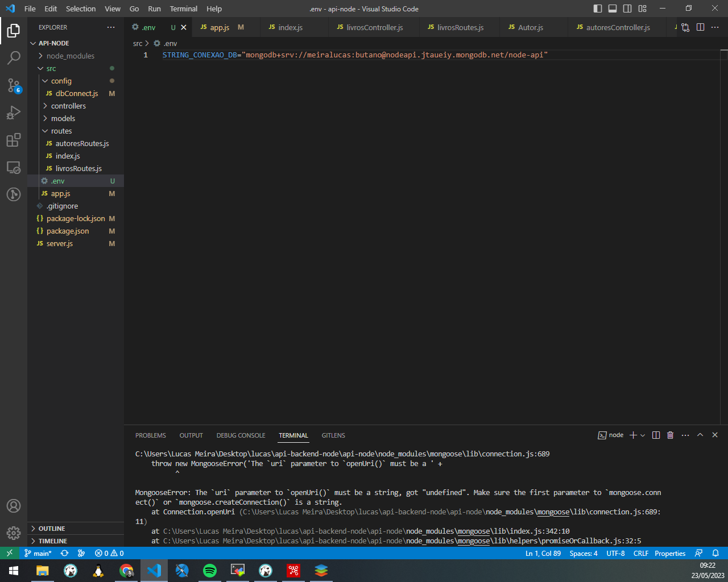Split the editor to the right
The image size is (728, 582).
(x=700, y=27)
